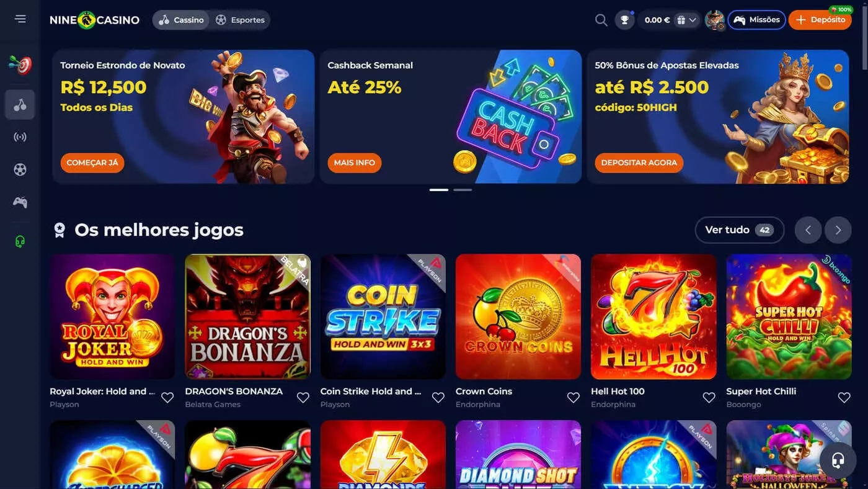Open the game controller sidebar icon
Viewport: 868px width, 489px height.
pyautogui.click(x=20, y=202)
